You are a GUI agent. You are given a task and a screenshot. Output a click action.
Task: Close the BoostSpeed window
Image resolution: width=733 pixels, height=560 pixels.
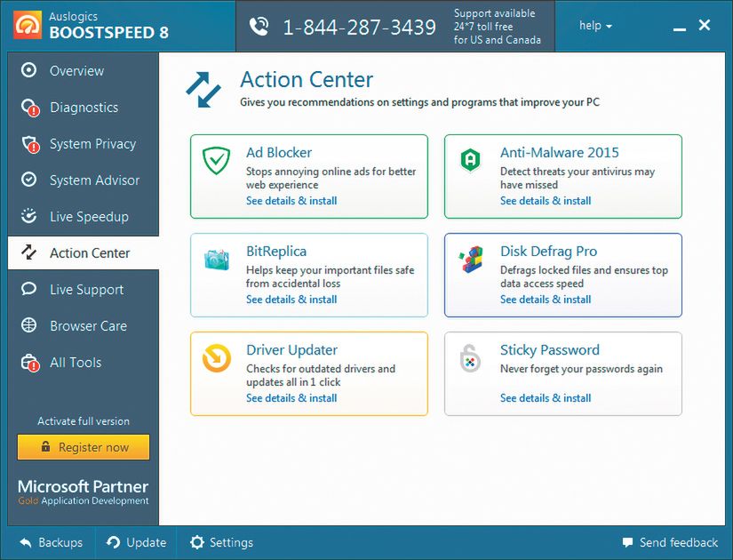pos(704,25)
